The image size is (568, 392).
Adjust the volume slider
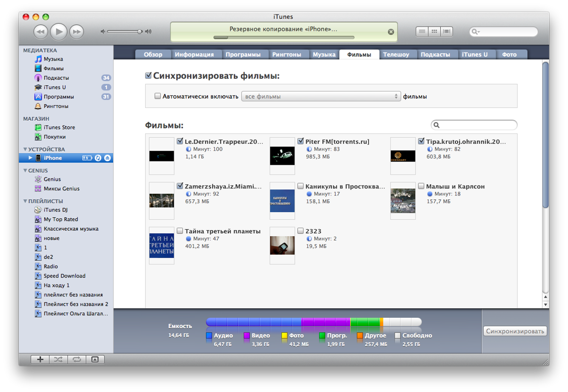click(140, 32)
